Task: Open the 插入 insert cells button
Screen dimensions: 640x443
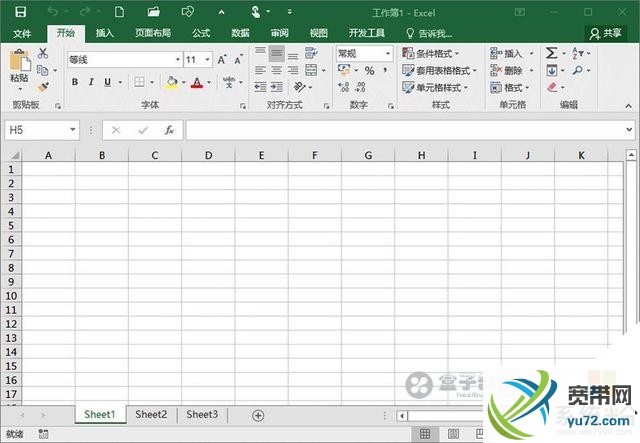Action: [x=512, y=53]
